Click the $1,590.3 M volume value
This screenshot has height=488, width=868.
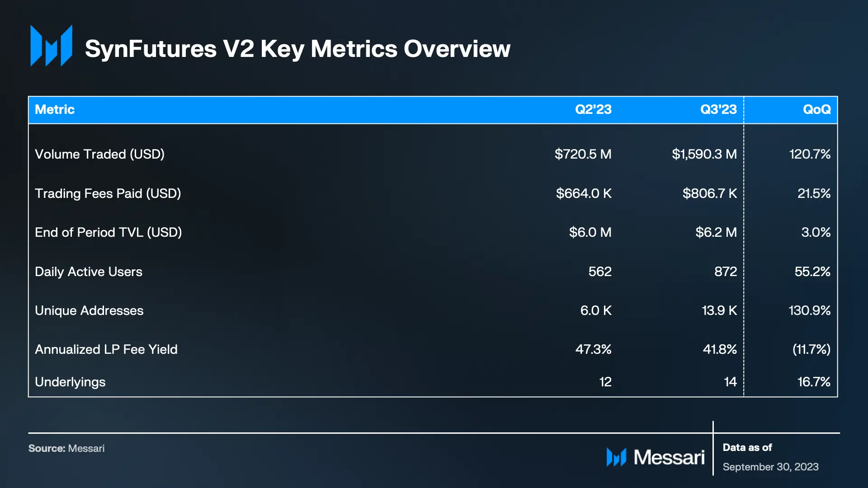(x=704, y=154)
